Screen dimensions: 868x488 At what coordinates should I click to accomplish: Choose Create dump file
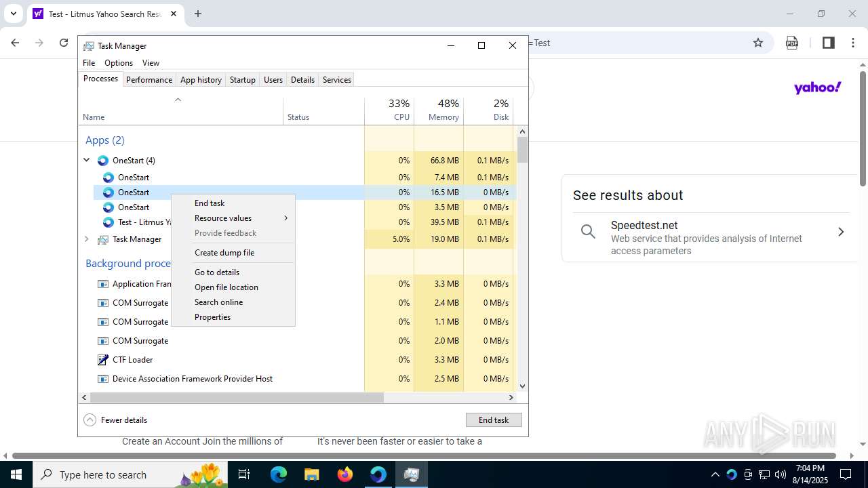pos(233,253)
